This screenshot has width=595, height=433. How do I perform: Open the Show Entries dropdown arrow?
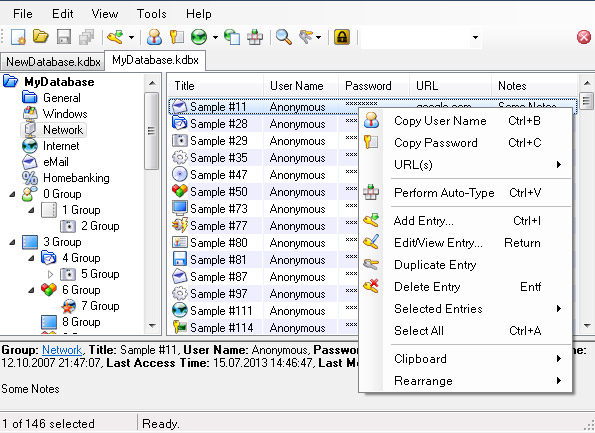tap(318, 37)
